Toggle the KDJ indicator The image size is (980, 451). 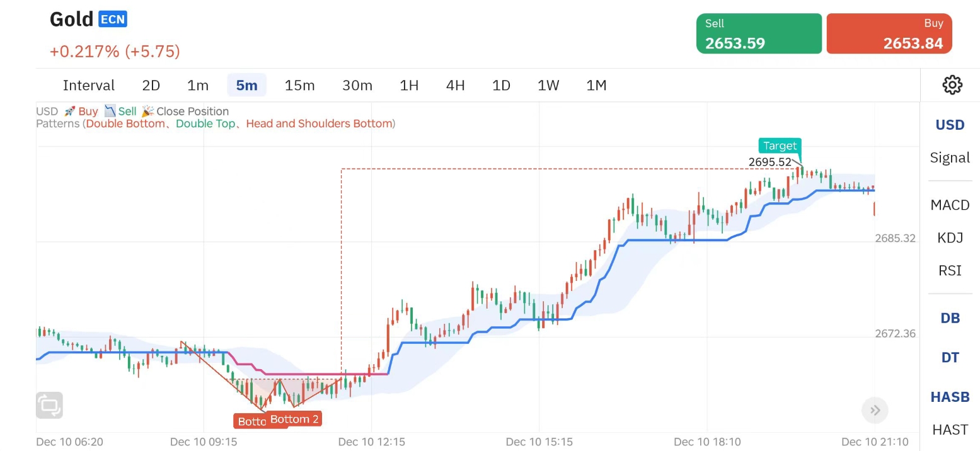click(950, 237)
